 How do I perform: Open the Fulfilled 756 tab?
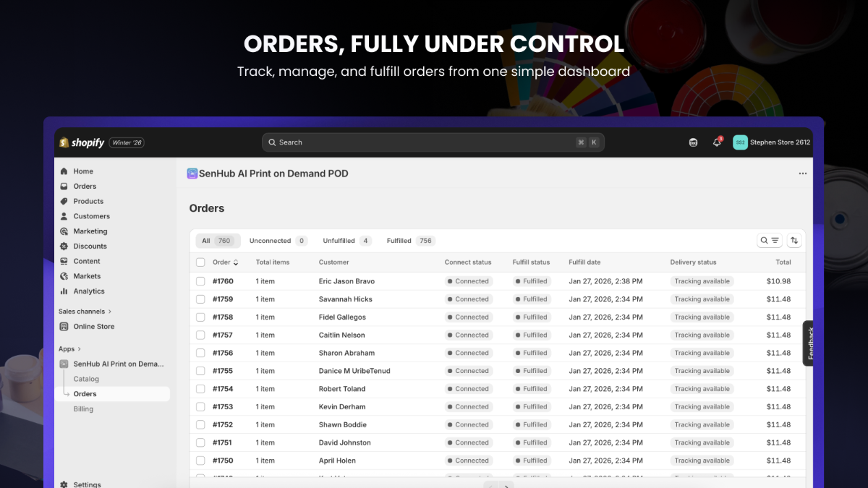point(409,240)
